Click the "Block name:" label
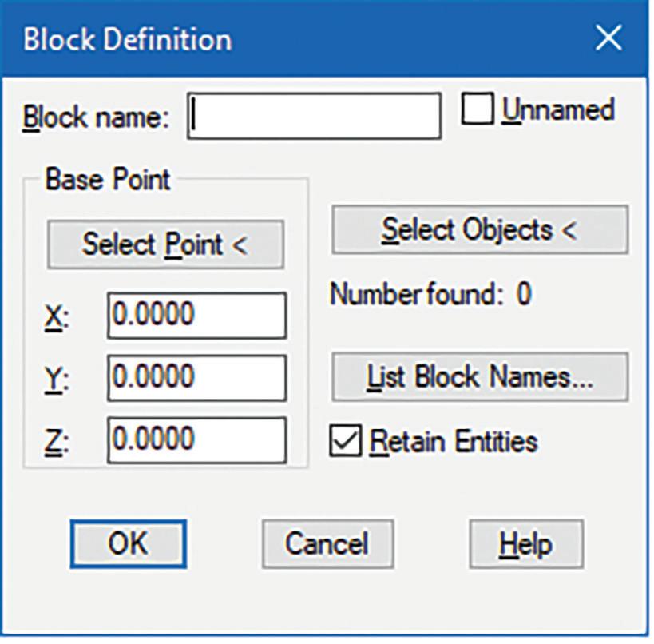Image resolution: width=654 pixels, height=644 pixels. (x=96, y=118)
